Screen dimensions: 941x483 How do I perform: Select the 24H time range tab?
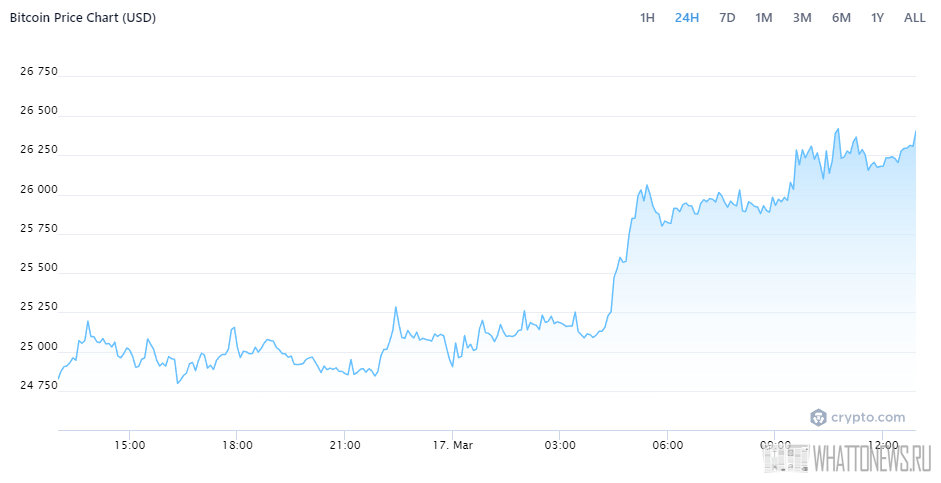[687, 17]
